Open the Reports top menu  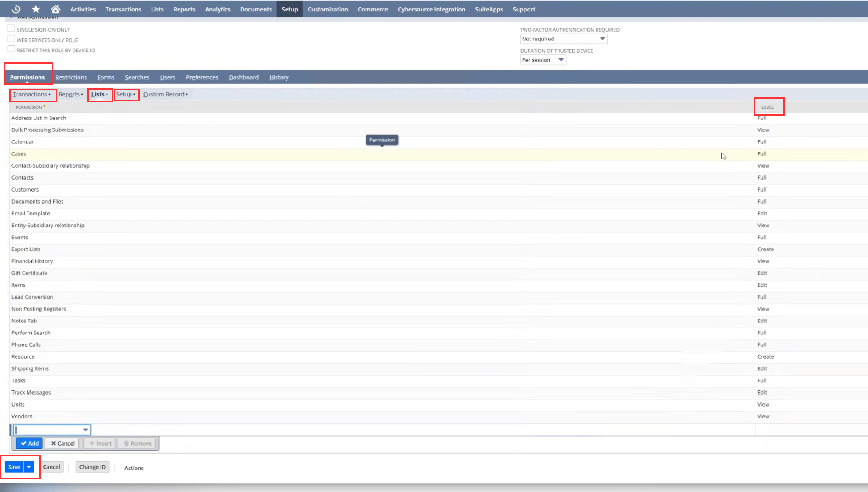click(184, 9)
